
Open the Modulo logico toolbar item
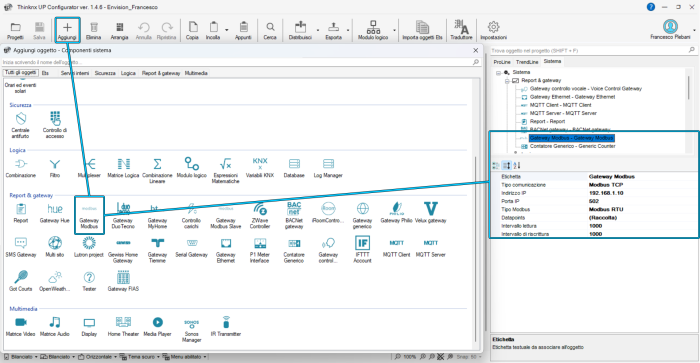click(373, 30)
